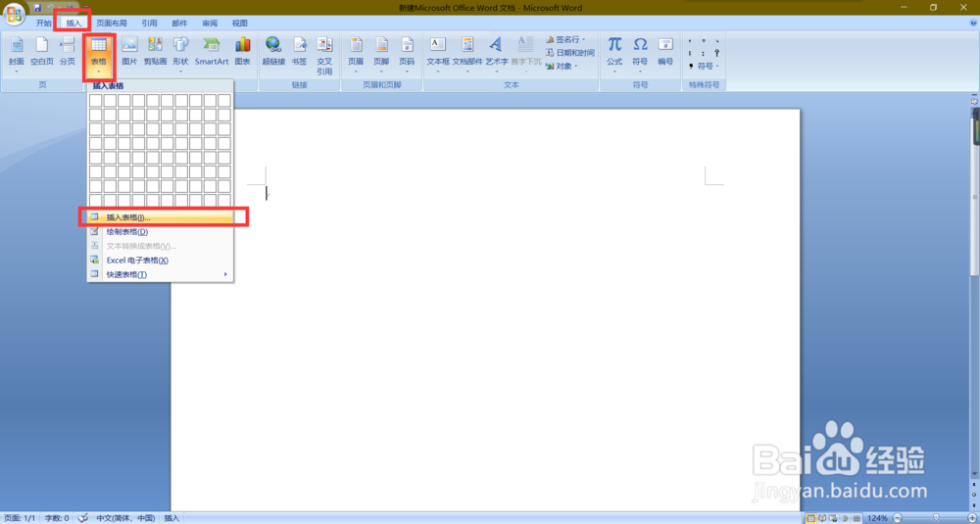980x524 pixels.
Task: Open the Office button menu
Action: point(15,13)
